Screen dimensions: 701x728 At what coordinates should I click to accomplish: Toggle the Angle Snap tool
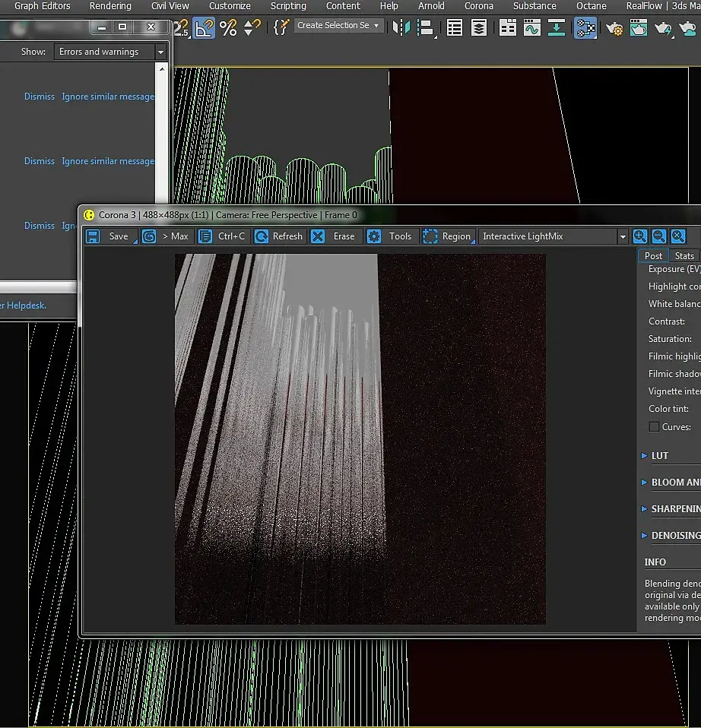point(204,28)
